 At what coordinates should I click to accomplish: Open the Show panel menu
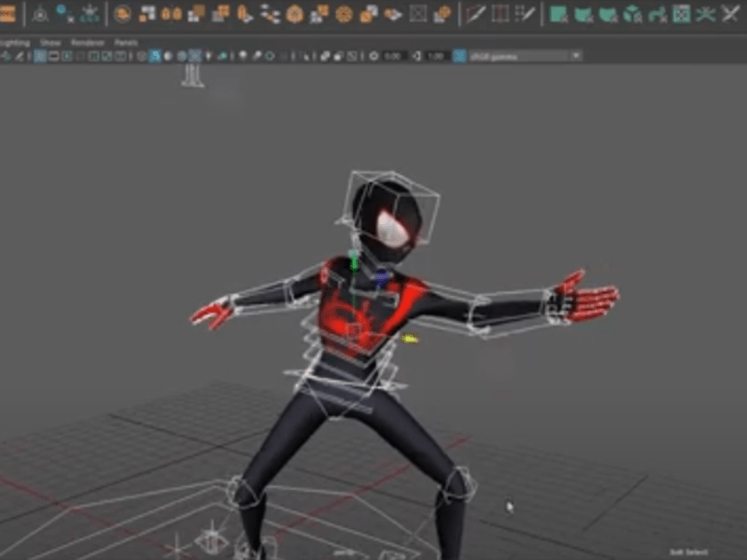[50, 42]
